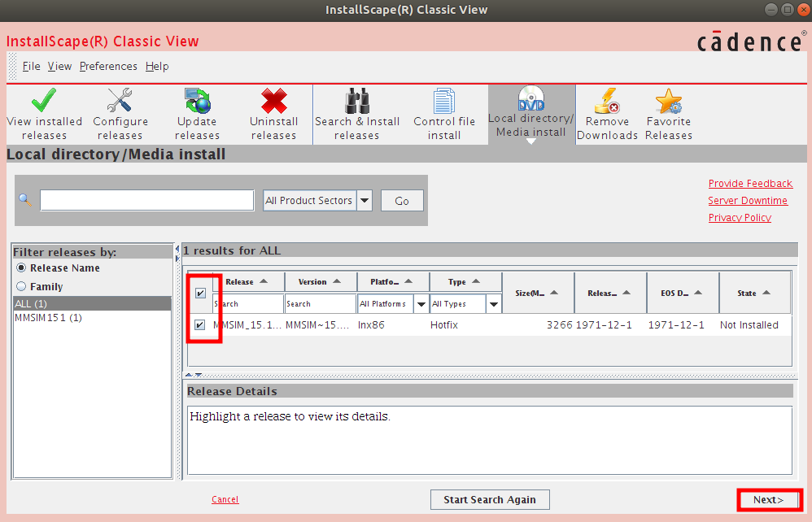Viewport: 812px width, 522px height.
Task: Sort by Type column arrow
Action: click(x=476, y=281)
